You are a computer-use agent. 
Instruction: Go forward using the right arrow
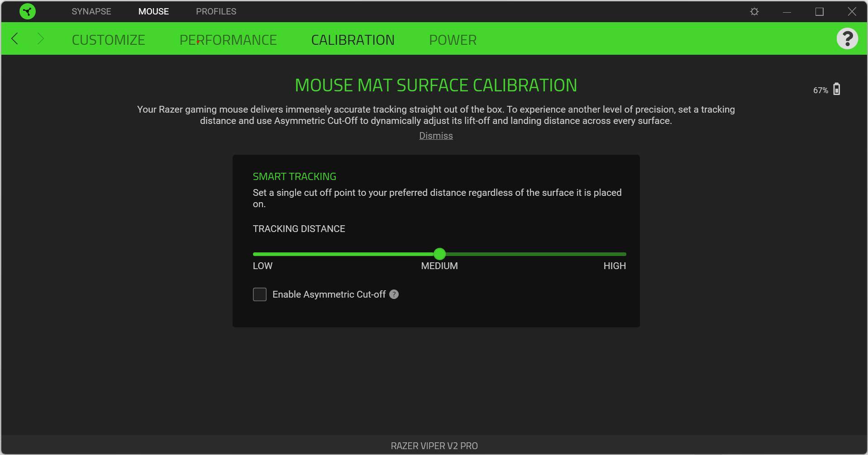click(x=40, y=39)
